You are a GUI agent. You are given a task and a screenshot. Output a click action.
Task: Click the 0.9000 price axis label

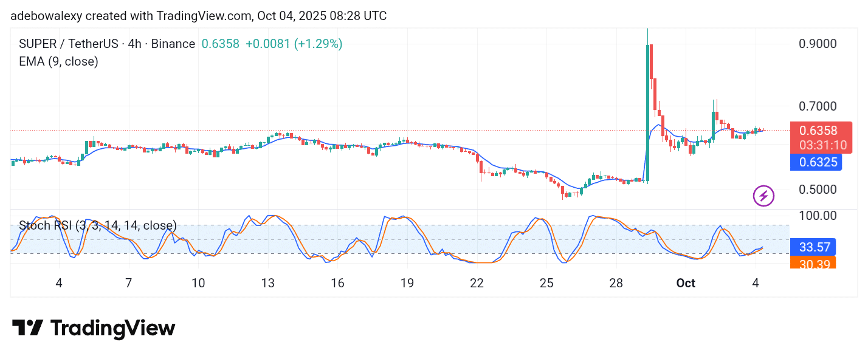[x=817, y=44]
